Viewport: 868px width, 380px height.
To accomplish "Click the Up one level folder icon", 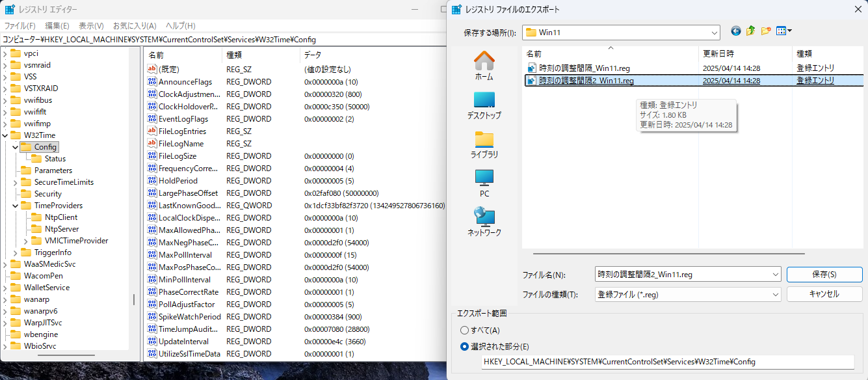I will (751, 31).
